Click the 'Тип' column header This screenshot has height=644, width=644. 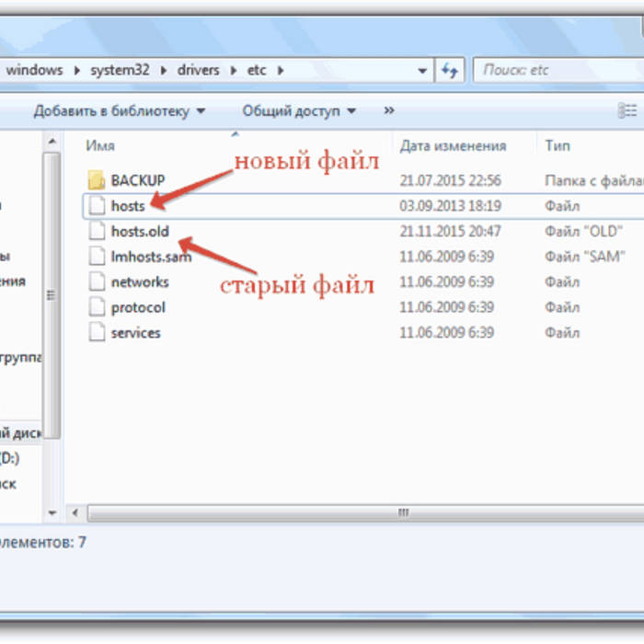(x=558, y=145)
